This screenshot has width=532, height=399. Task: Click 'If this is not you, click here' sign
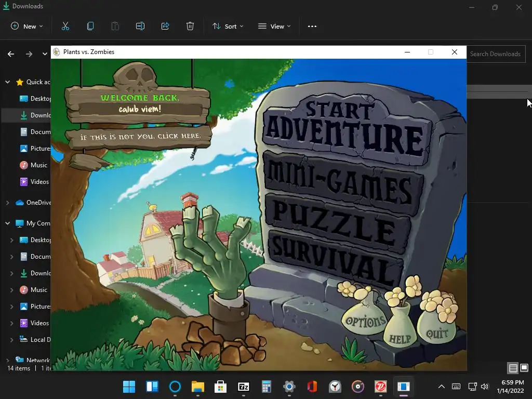point(140,137)
